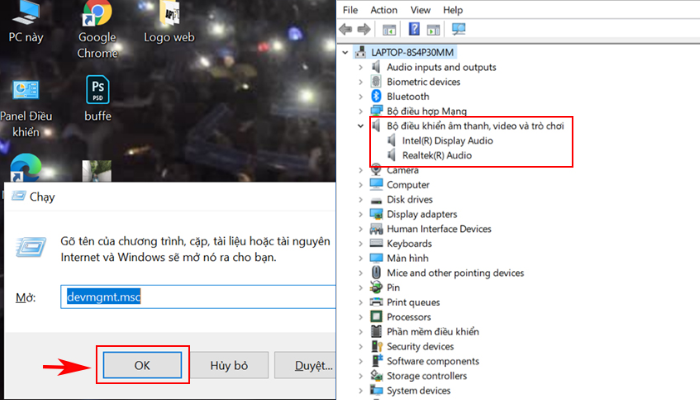
Task: Collapse Bộ điều khiển âm thanh category
Action: (360, 126)
